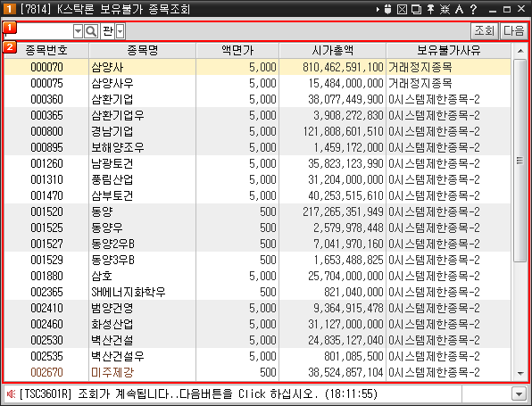Click the 삼환기업우 stock name
This screenshot has width=532, height=406.
(x=118, y=115)
